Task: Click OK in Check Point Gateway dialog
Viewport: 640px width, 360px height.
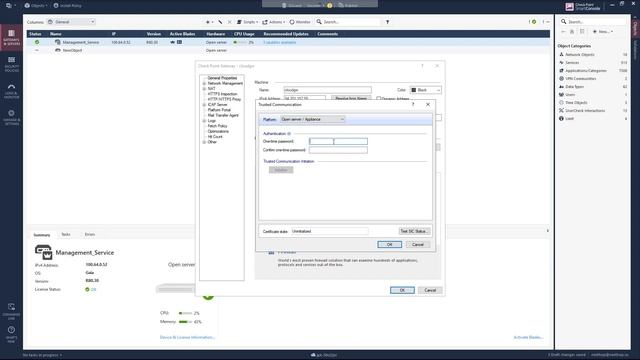Action: click(x=402, y=290)
